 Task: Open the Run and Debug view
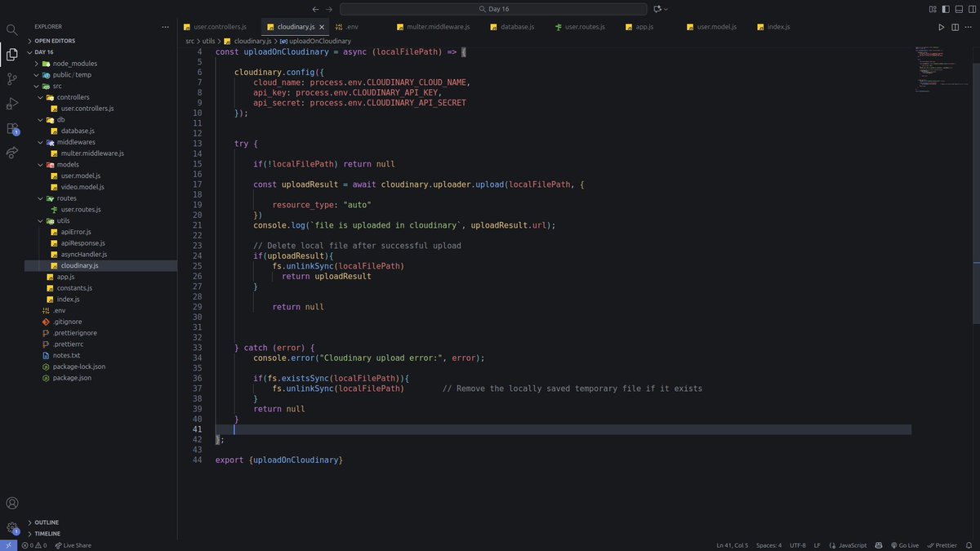[x=11, y=102]
